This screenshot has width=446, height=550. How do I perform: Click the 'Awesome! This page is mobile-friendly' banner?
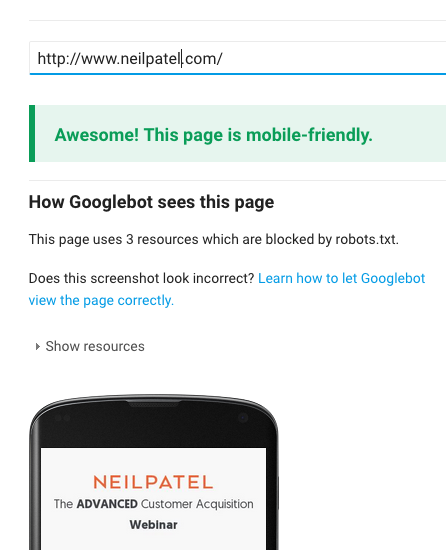click(x=238, y=134)
